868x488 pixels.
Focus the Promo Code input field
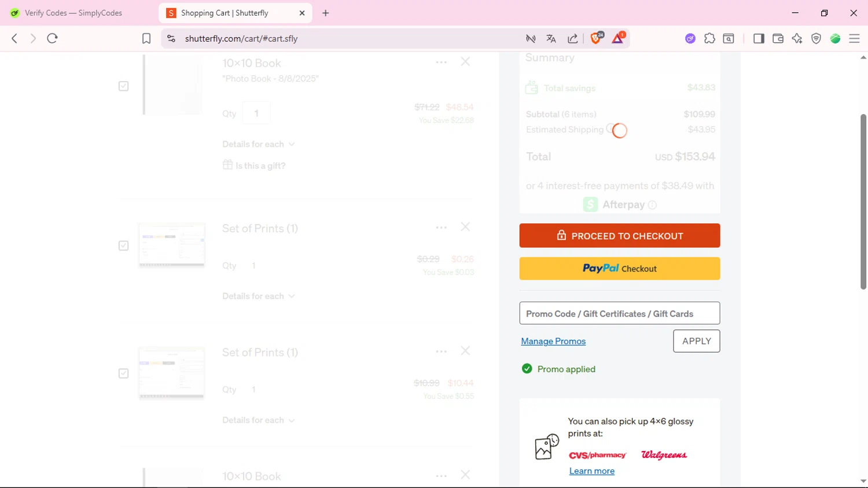620,313
